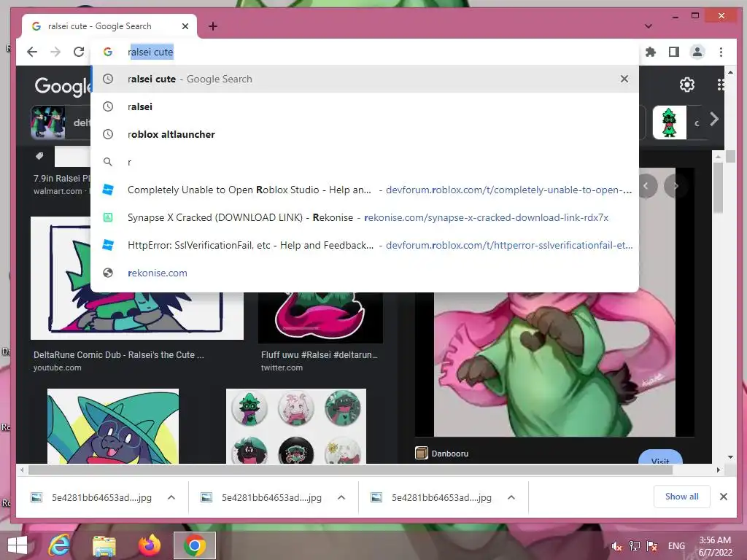The width and height of the screenshot is (747, 560).
Task: Click the large Ralsei preview image
Action: click(554, 365)
